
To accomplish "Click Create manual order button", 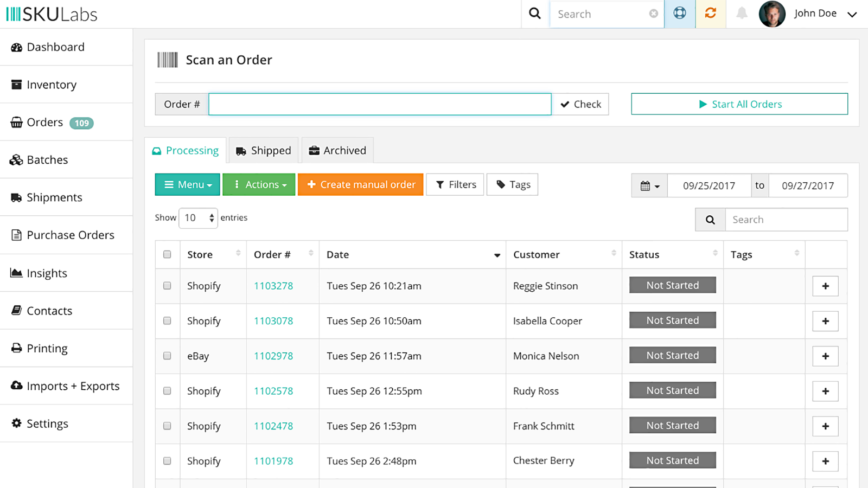I will click(361, 184).
